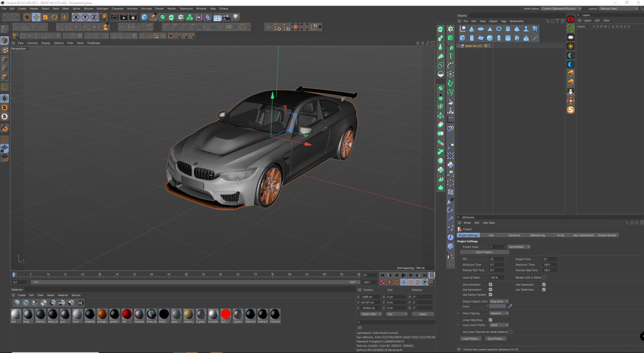Select the red material sphere

127,314
